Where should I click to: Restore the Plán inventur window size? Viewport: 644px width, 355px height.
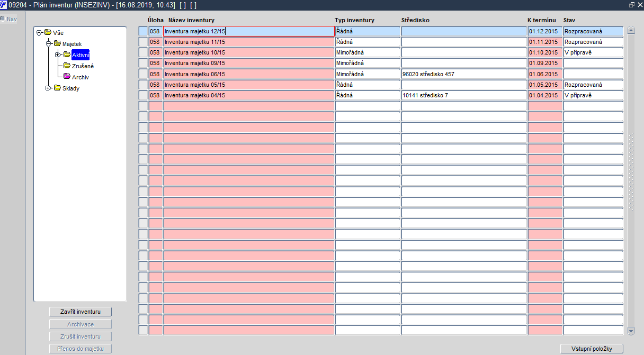coord(631,4)
